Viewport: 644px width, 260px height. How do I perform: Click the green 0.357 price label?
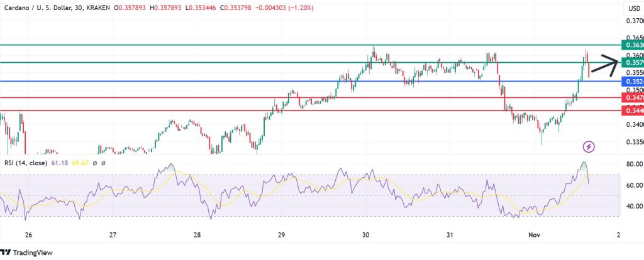coord(632,63)
